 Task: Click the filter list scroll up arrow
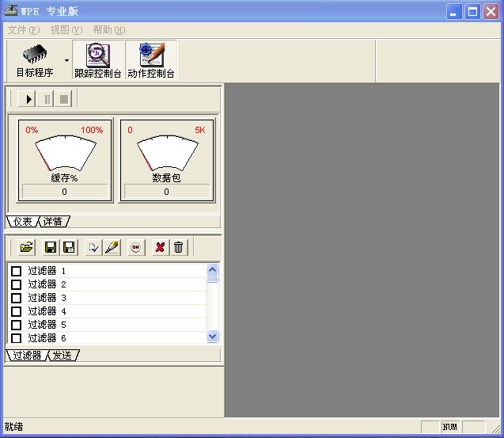(x=213, y=269)
